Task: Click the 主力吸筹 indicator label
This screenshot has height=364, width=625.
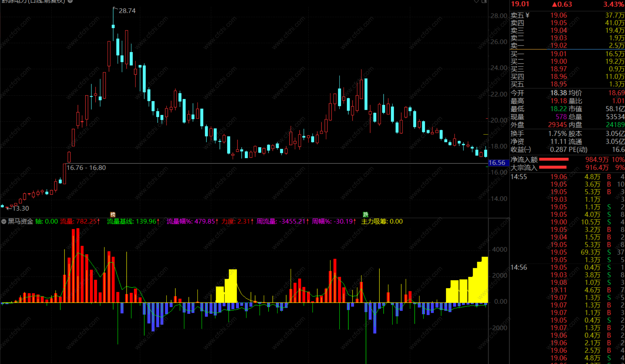Action: [x=382, y=222]
